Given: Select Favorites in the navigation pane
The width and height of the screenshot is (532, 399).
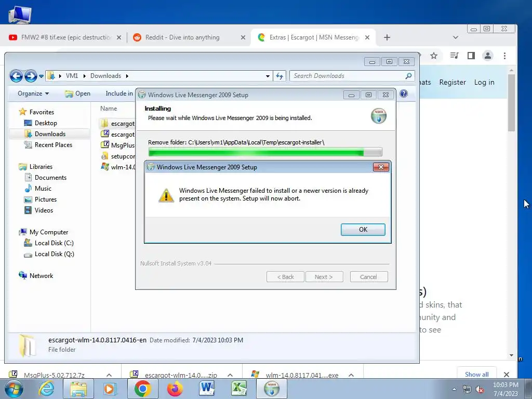Looking at the screenshot, I should pos(36,112).
